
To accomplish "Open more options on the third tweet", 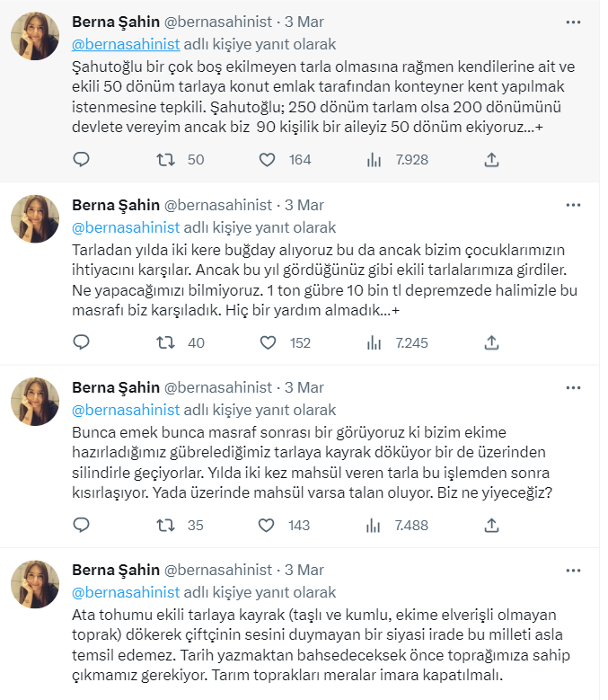I will [x=573, y=387].
